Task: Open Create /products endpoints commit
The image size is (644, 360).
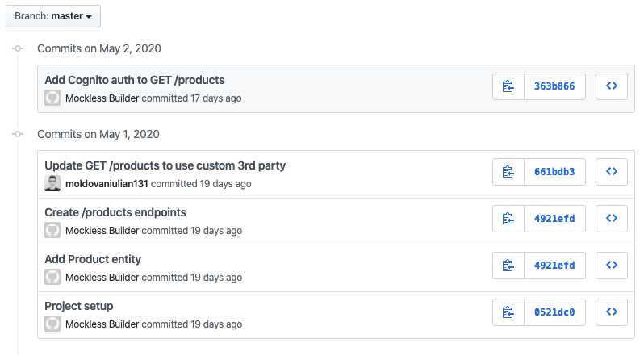Action: [x=115, y=212]
